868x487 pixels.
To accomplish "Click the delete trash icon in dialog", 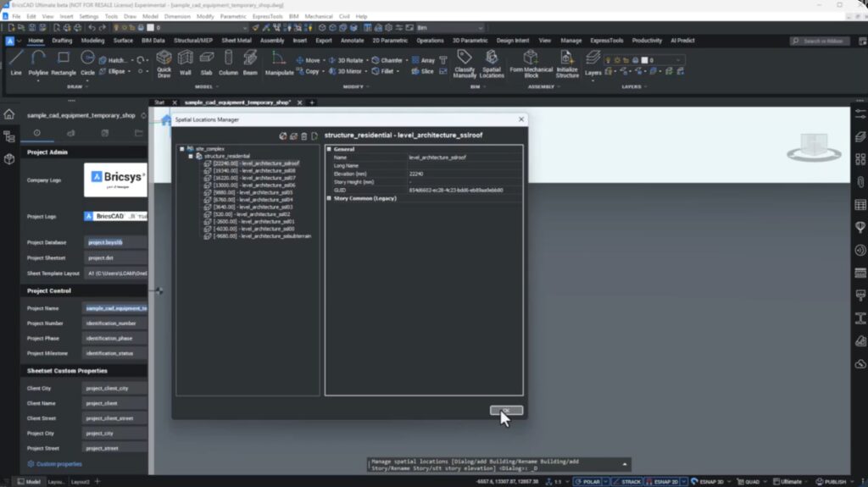I will tap(304, 136).
